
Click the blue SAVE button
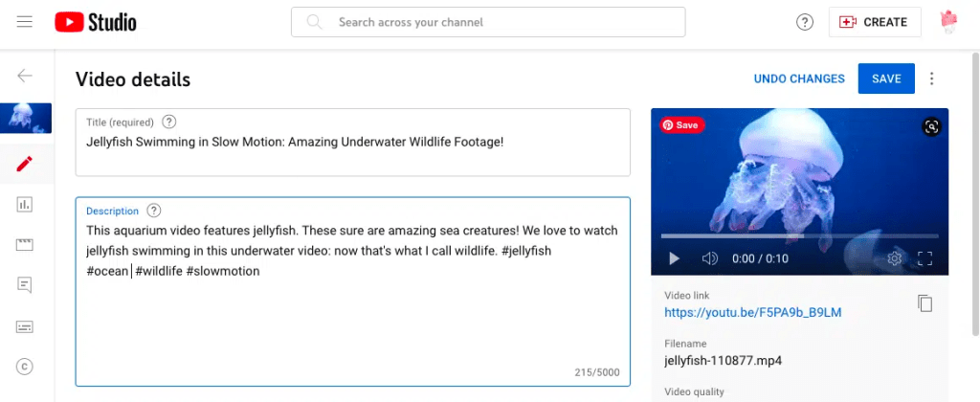pyautogui.click(x=886, y=78)
